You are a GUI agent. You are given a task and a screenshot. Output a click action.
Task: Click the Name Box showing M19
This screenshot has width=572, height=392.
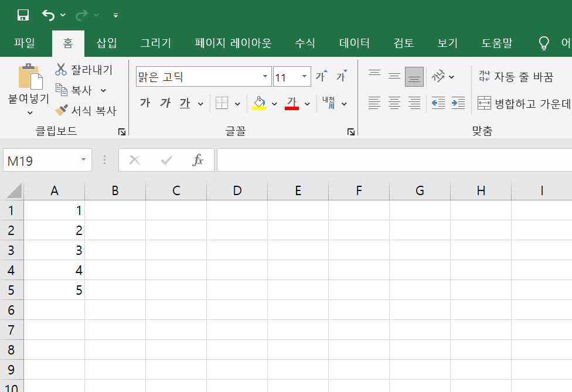tap(40, 160)
